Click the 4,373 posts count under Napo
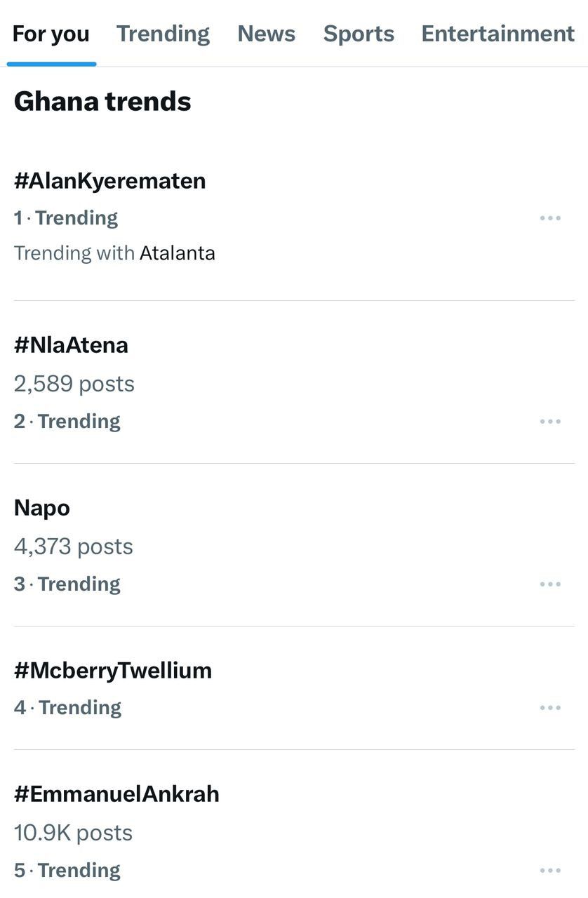Screen dimensions: 588x898 pos(73,547)
